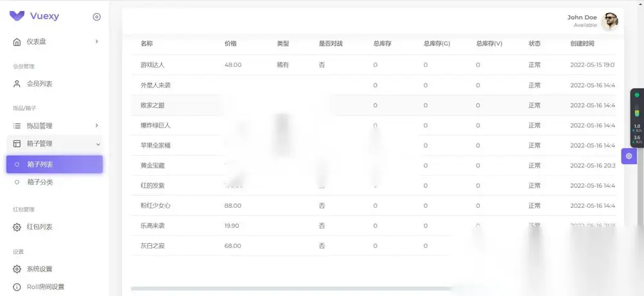Click the 48.00 price cell
The width and height of the screenshot is (644, 296).
[x=233, y=65]
